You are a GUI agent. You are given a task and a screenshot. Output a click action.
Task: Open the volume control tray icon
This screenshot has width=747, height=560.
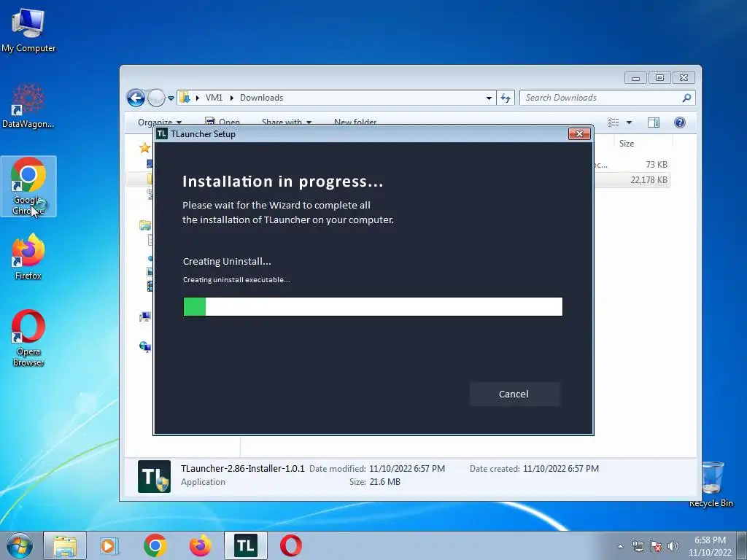[x=673, y=546]
